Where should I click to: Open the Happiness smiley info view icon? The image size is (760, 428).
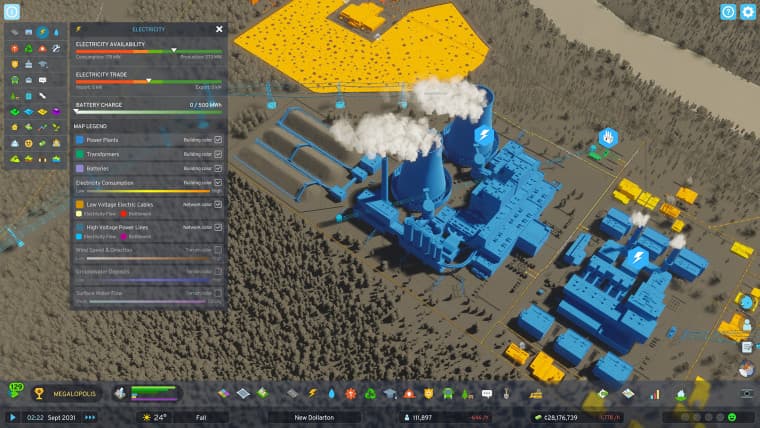coord(29,143)
